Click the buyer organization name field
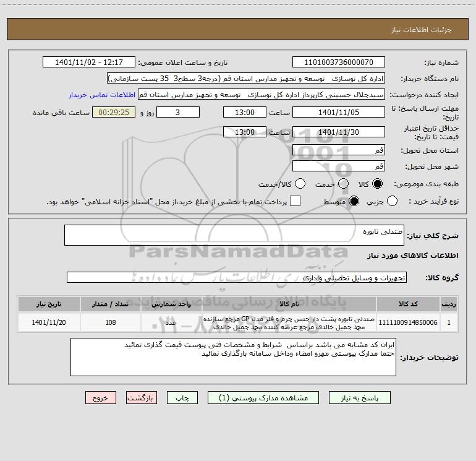The image size is (476, 461). 246,79
